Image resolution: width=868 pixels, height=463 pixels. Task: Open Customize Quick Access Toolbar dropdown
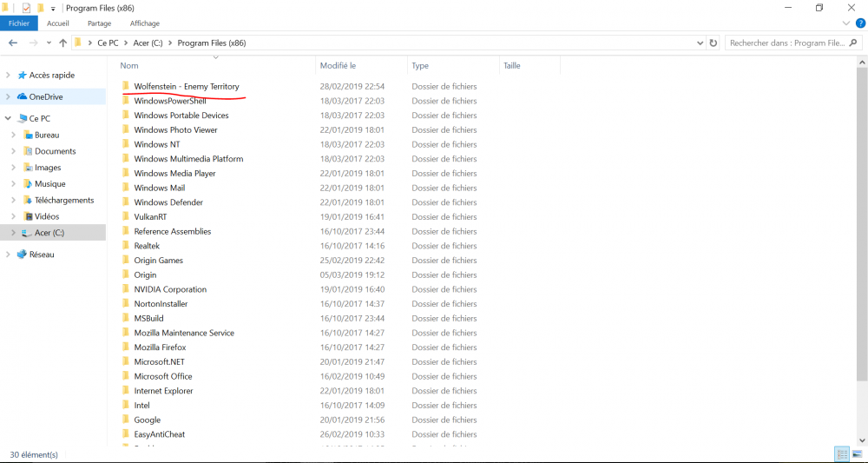(x=53, y=9)
